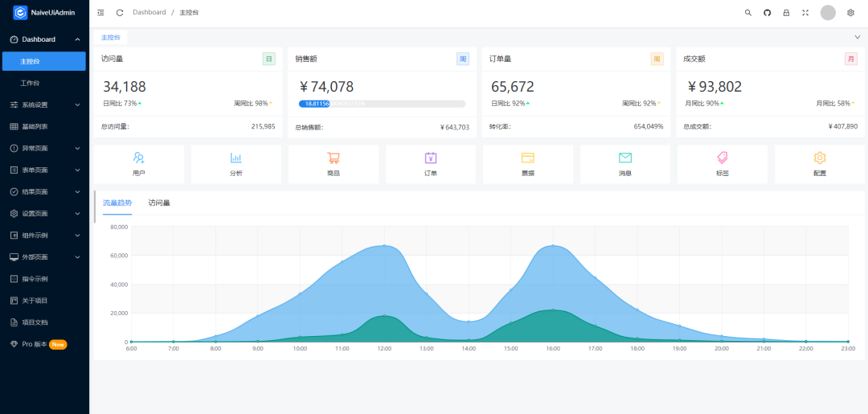This screenshot has width=868, height=414.
Task: Click the 标签 tag shortcut icon
Action: (723, 158)
